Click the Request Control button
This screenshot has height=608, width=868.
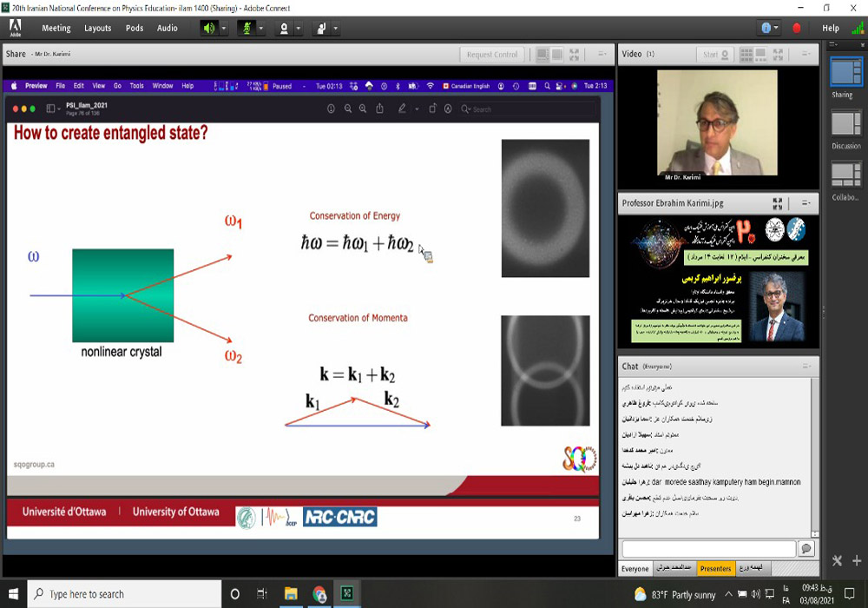(x=492, y=55)
